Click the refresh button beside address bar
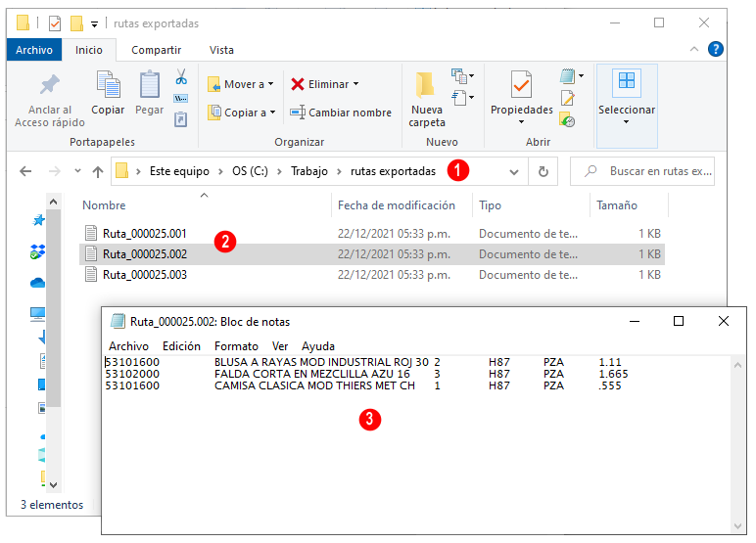 [543, 171]
